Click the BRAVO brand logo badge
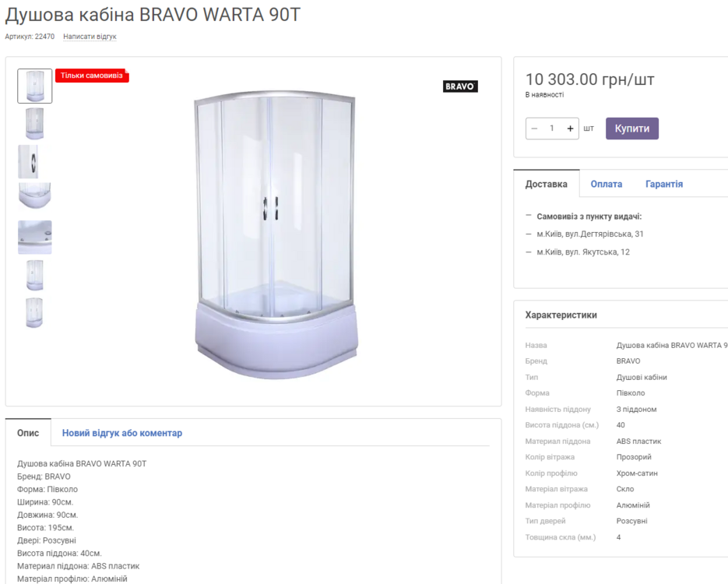Viewport: 728px width, 584px height. click(x=459, y=86)
